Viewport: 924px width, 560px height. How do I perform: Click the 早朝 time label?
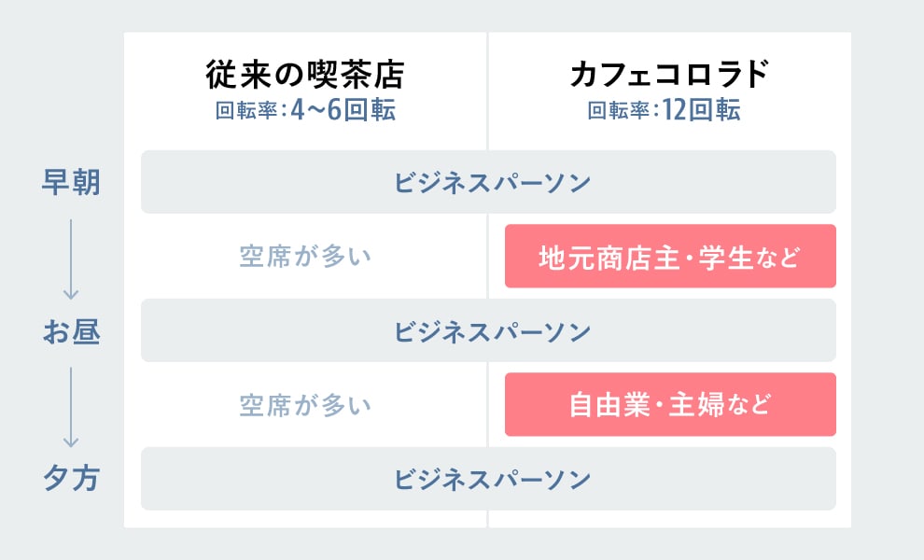(x=71, y=182)
